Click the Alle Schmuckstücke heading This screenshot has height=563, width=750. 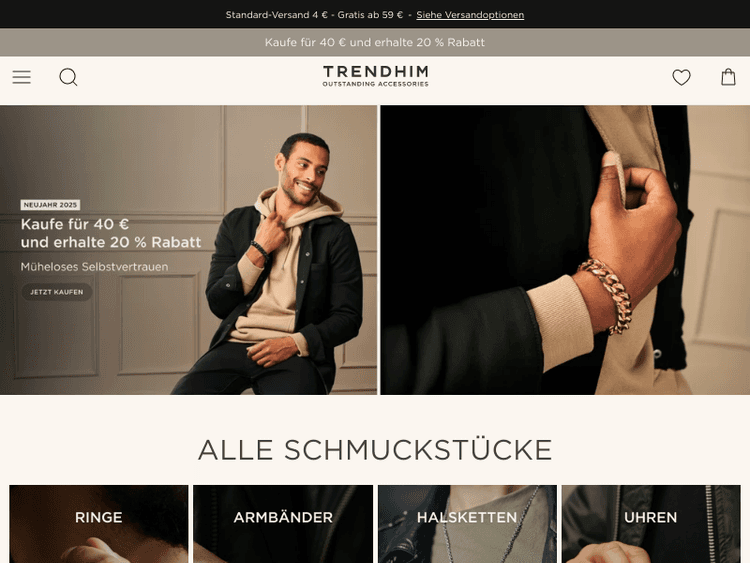(375, 450)
